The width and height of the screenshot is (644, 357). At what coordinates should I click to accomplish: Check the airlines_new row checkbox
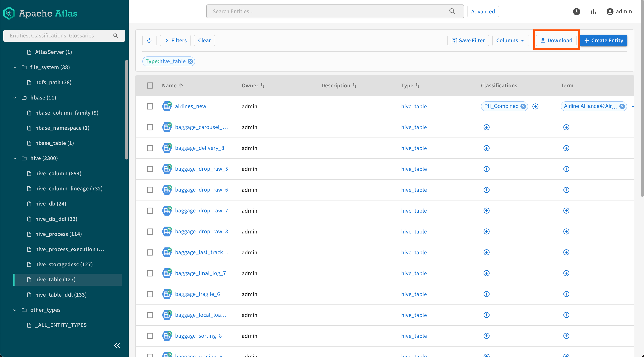click(x=150, y=106)
